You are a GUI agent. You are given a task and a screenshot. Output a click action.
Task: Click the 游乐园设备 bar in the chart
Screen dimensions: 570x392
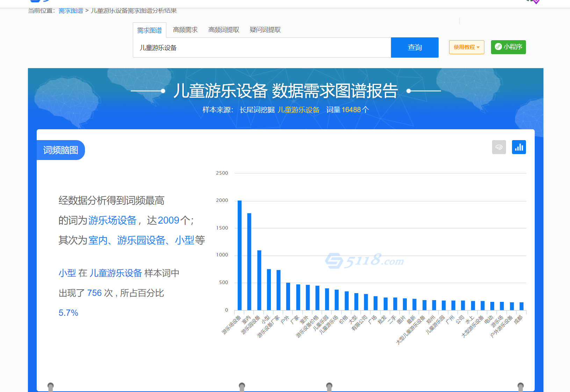point(259,280)
